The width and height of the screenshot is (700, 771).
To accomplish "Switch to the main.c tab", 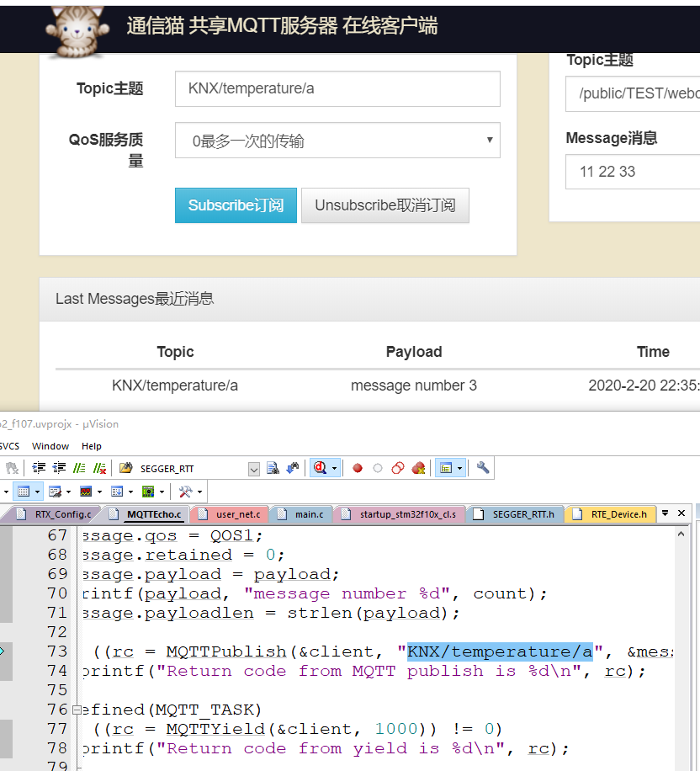I will coord(301,514).
